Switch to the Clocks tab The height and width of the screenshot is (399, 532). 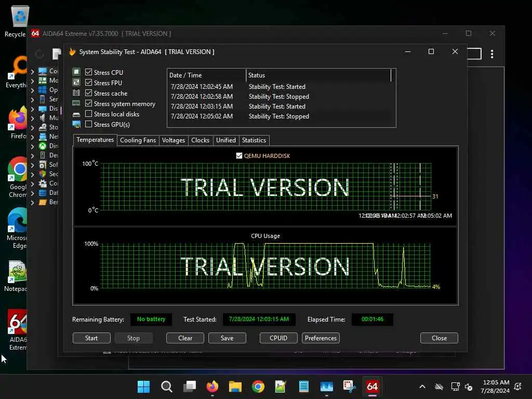[x=200, y=140]
